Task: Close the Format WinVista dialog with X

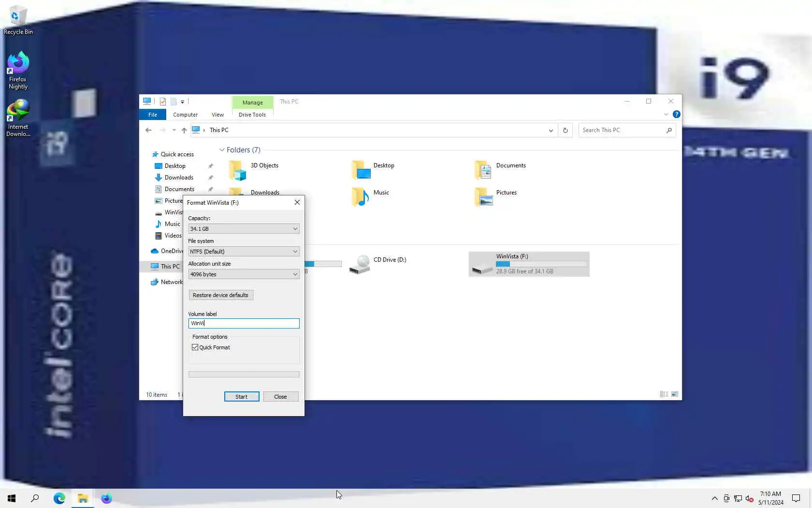Action: pos(297,202)
